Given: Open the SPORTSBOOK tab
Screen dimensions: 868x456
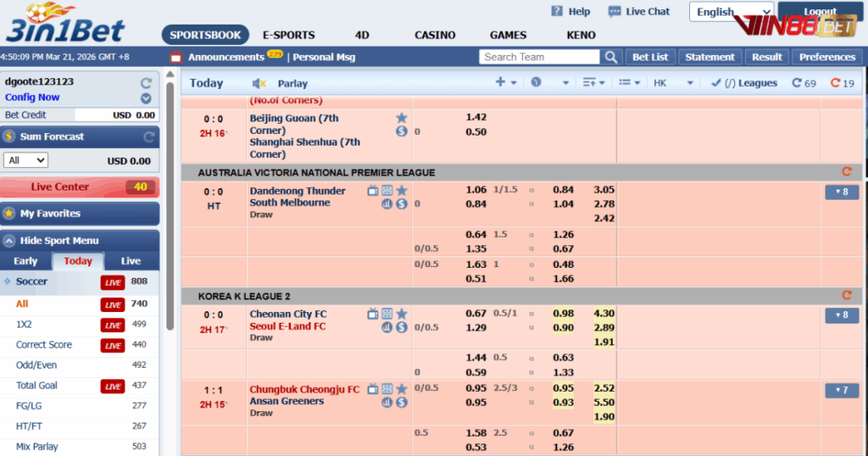Looking at the screenshot, I should (205, 35).
